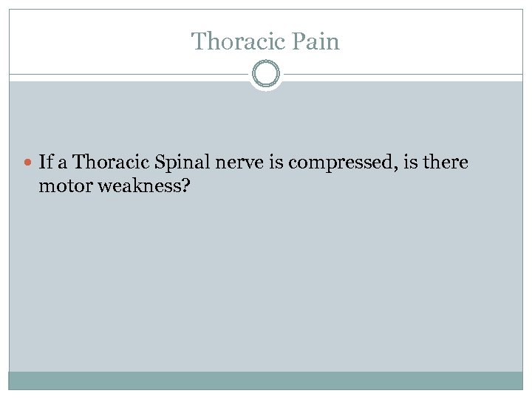This screenshot has height=399, width=532.
Task: Click the circle ornament below the title
Action: coord(266,75)
